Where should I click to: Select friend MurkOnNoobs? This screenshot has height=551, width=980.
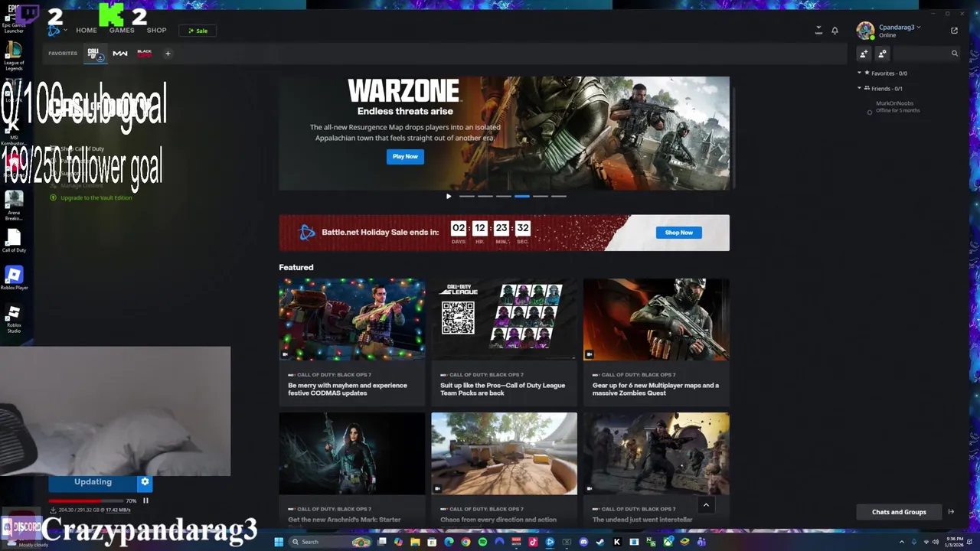point(894,106)
